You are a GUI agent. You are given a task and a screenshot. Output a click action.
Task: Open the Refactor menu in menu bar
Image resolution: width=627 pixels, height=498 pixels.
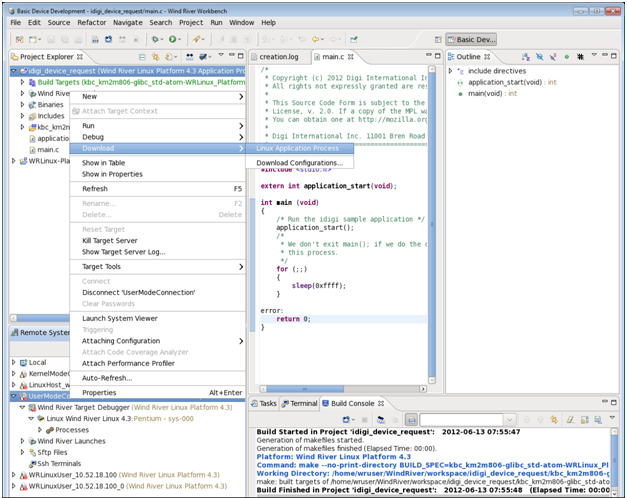(92, 22)
